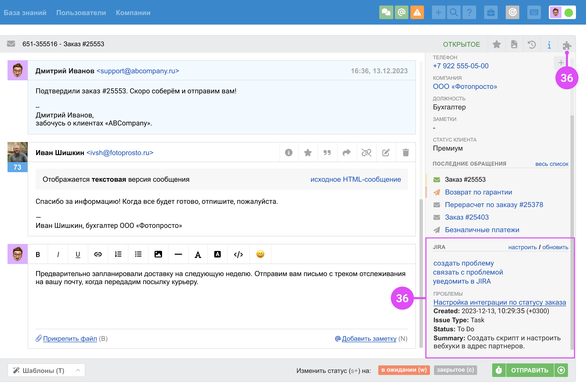Click the forward message arrow icon
The image size is (586, 392).
347,153
